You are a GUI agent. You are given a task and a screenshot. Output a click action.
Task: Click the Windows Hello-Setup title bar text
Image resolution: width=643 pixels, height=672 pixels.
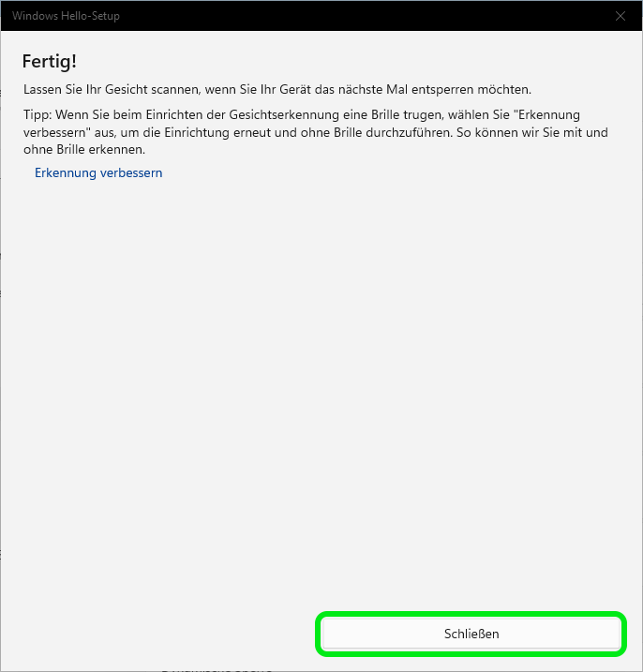click(x=66, y=16)
